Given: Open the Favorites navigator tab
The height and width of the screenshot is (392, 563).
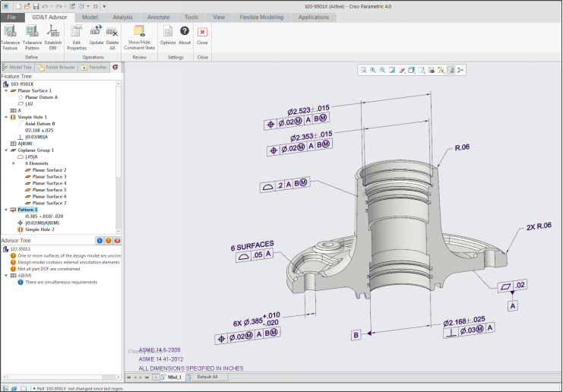Looking at the screenshot, I should (94, 67).
